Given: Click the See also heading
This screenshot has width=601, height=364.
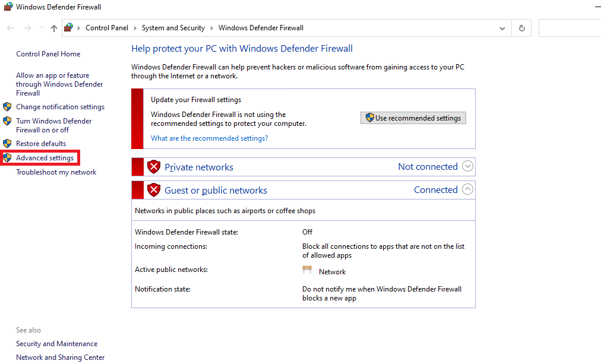Looking at the screenshot, I should [29, 330].
